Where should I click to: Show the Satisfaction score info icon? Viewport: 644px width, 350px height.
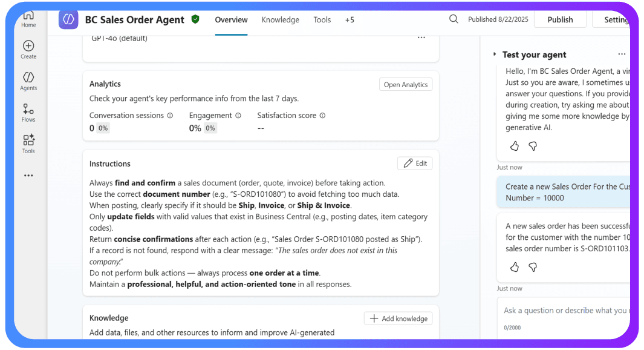322,116
